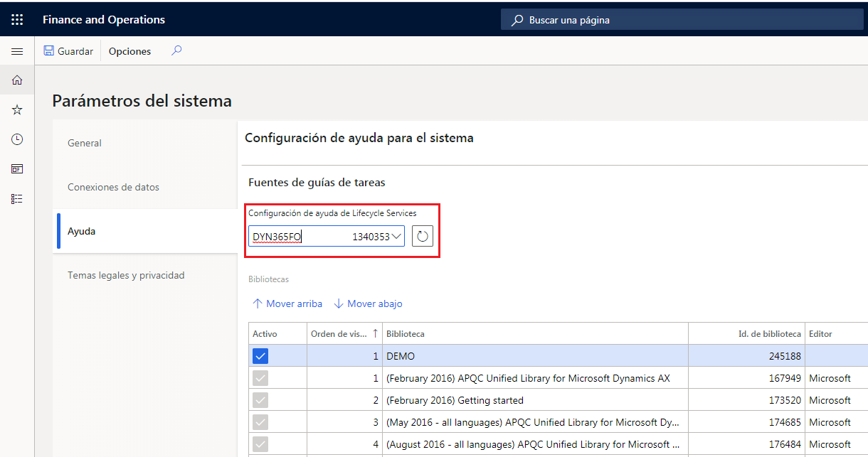The height and width of the screenshot is (457, 868).
Task: Click Microsoft editor cell for library 167949
Action: click(x=837, y=378)
